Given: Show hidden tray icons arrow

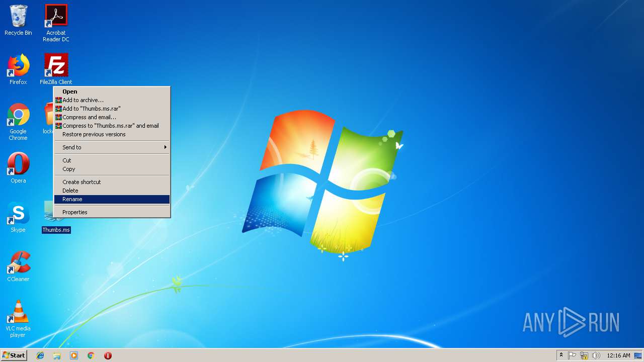Looking at the screenshot, I should click(x=561, y=355).
